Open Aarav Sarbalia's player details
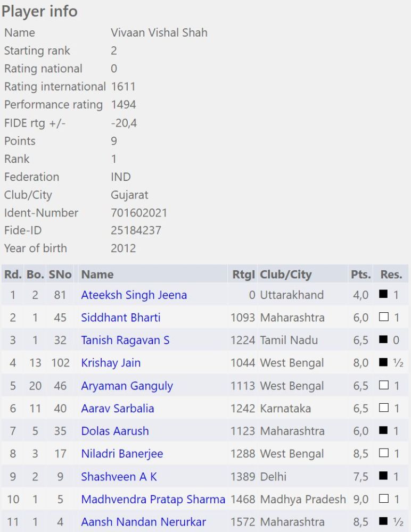Viewport: 411px width, 532px height. tap(117, 409)
